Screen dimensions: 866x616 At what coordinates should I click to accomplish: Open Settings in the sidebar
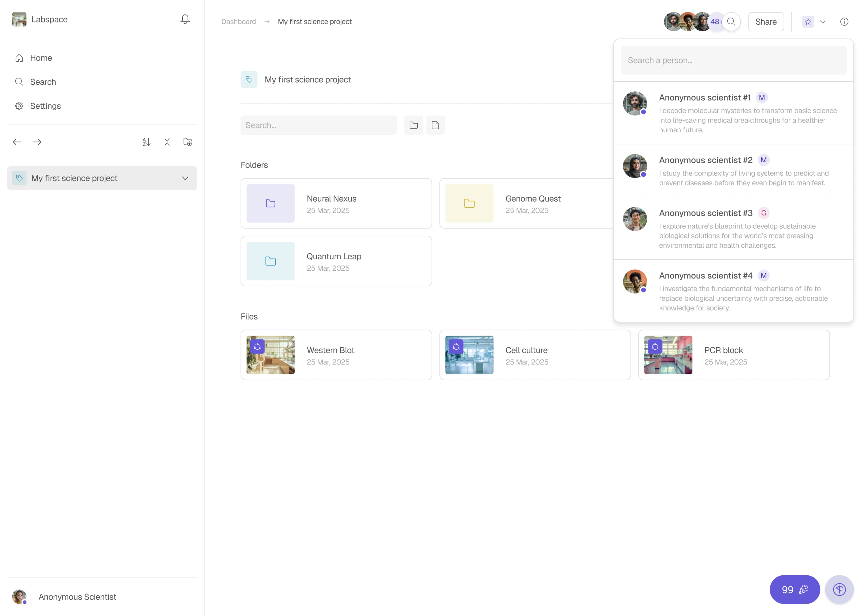tap(37, 106)
